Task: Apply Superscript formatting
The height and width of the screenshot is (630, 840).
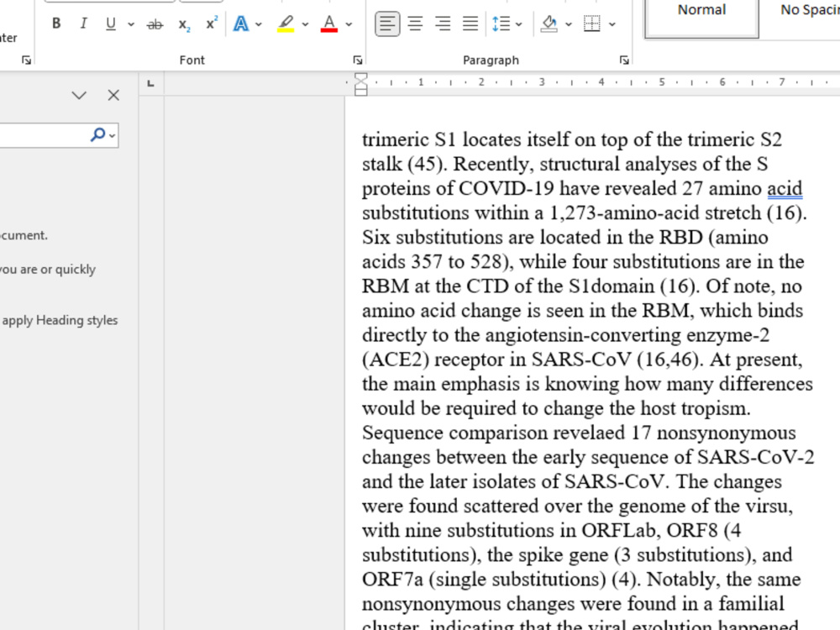Action: click(212, 24)
